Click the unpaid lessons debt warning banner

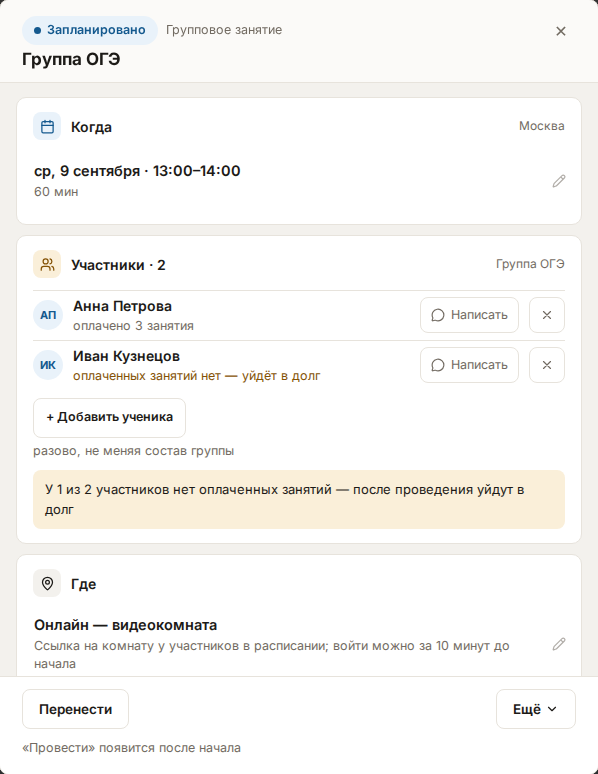[x=299, y=500]
